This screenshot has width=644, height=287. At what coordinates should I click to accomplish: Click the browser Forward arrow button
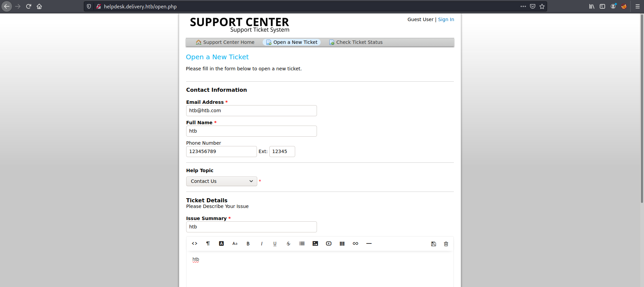[18, 6]
